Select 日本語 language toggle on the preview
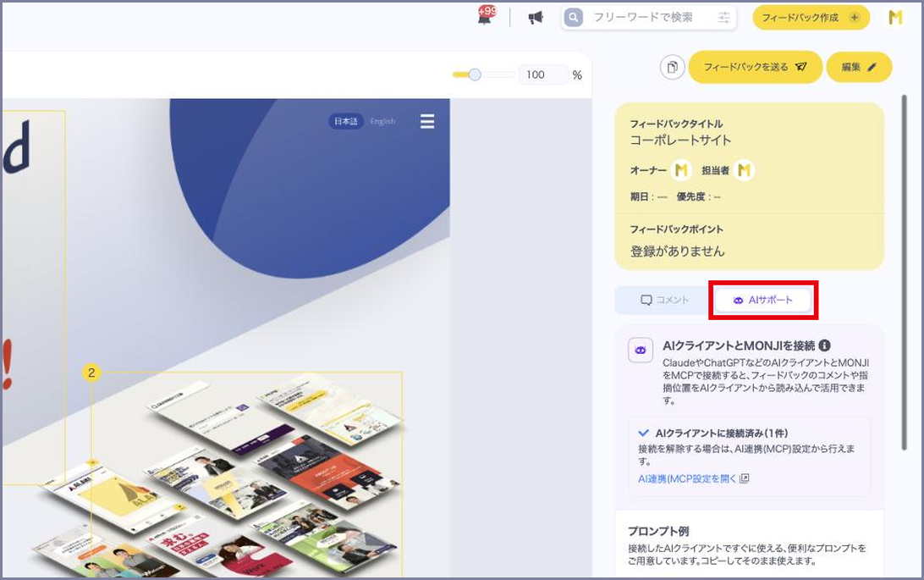Image resolution: width=924 pixels, height=580 pixels. [x=346, y=121]
